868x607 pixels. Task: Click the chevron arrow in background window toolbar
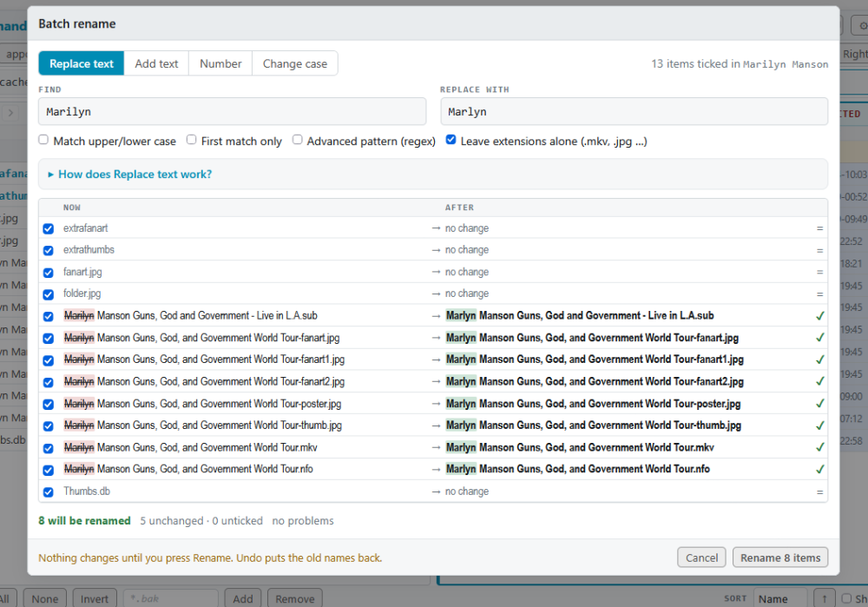pyautogui.click(x=10, y=113)
